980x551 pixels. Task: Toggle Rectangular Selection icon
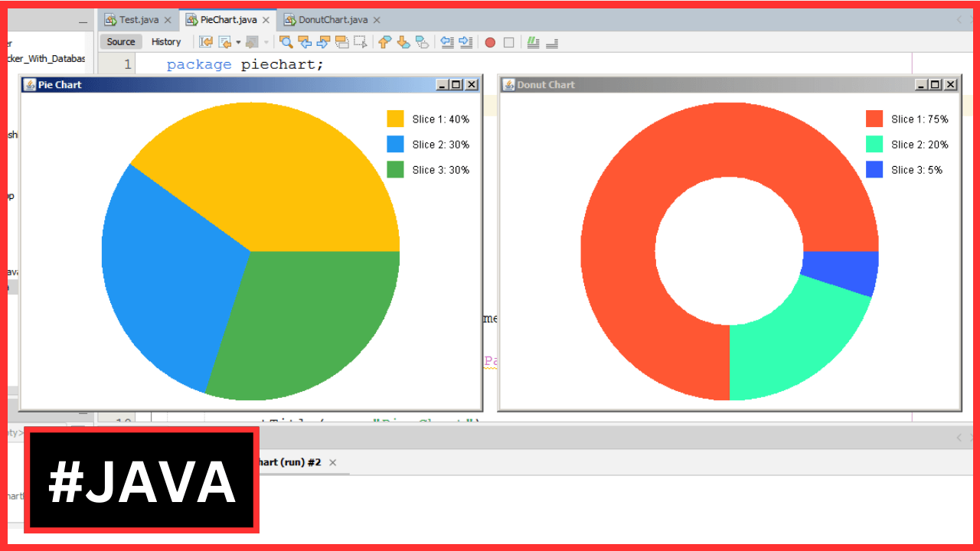click(360, 42)
